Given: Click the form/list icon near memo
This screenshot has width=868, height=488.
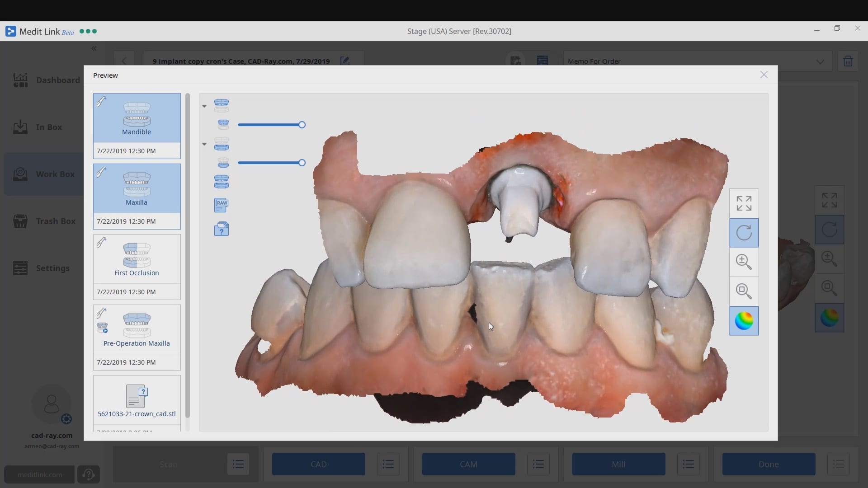Looking at the screenshot, I should 542,61.
